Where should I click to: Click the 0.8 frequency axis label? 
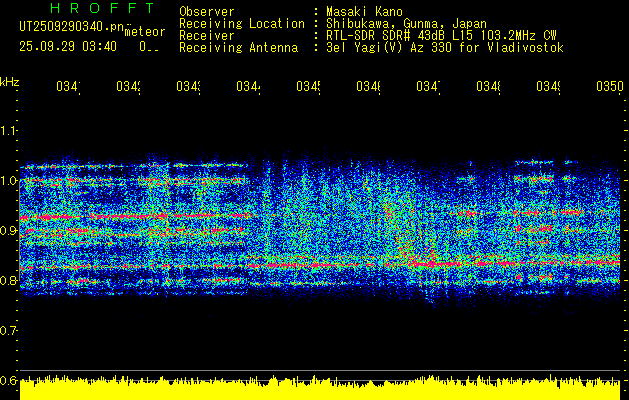8,280
